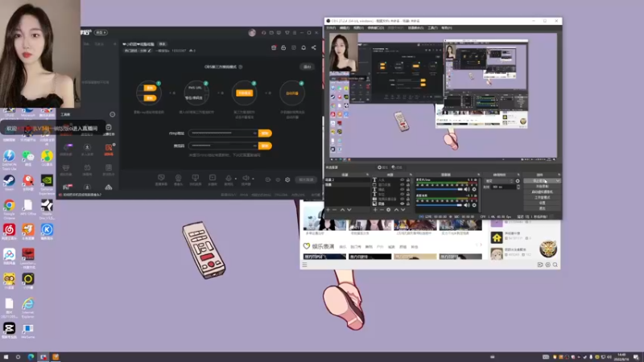This screenshot has width=644, height=362.
Task: Adjust the 麦克风/Aux volume slider in OBS
Action: [440, 189]
